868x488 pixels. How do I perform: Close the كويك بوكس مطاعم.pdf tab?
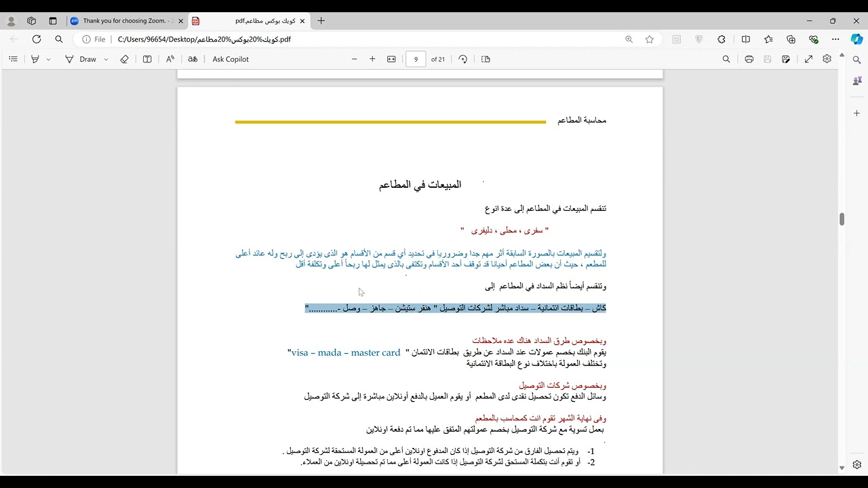pos(302,21)
